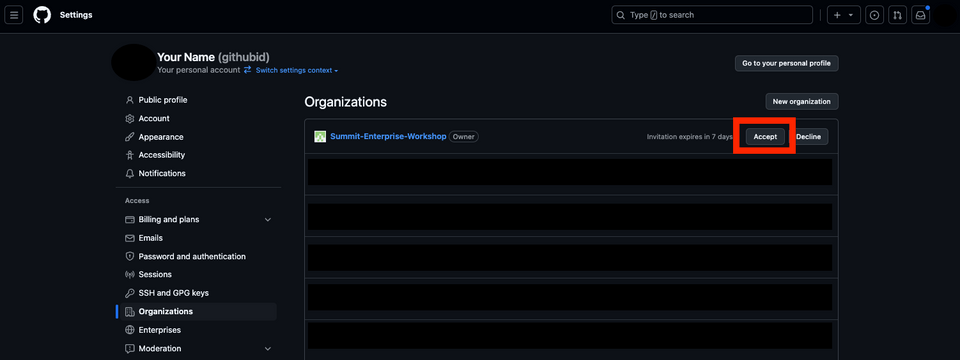This screenshot has width=960, height=360.
Task: Click the Access section label
Action: pyautogui.click(x=137, y=201)
